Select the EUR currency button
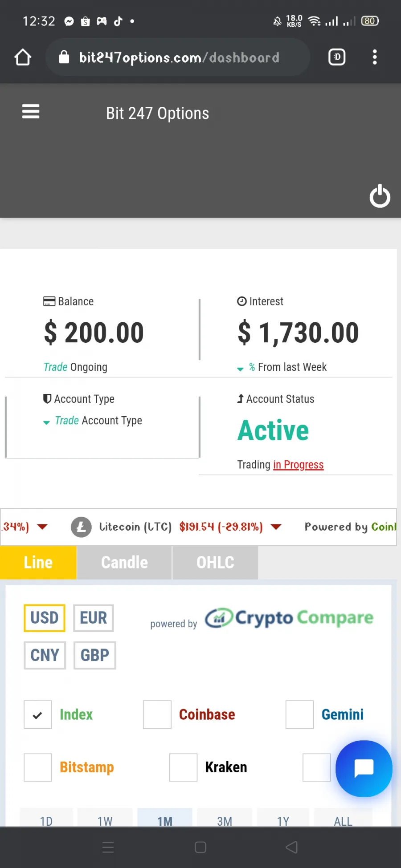 pyautogui.click(x=94, y=618)
